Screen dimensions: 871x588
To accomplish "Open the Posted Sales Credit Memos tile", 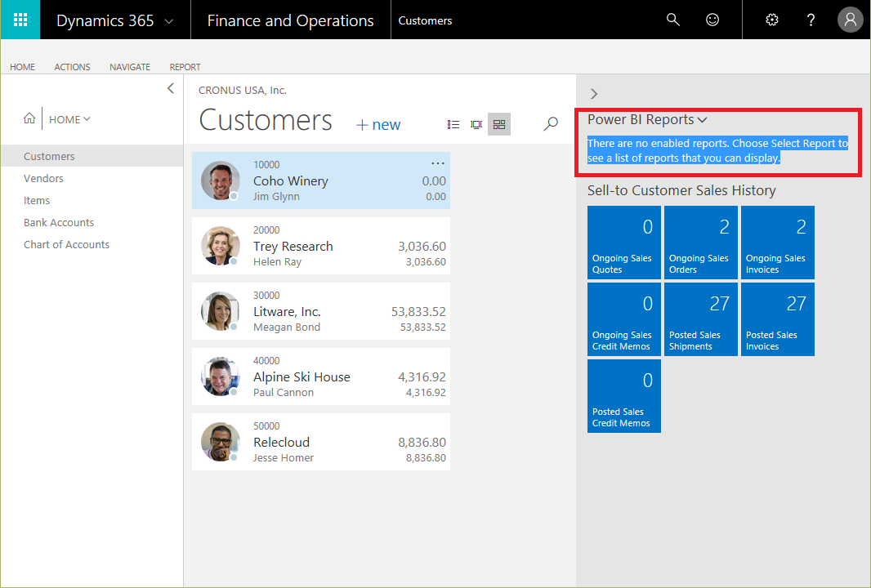I will [x=623, y=396].
